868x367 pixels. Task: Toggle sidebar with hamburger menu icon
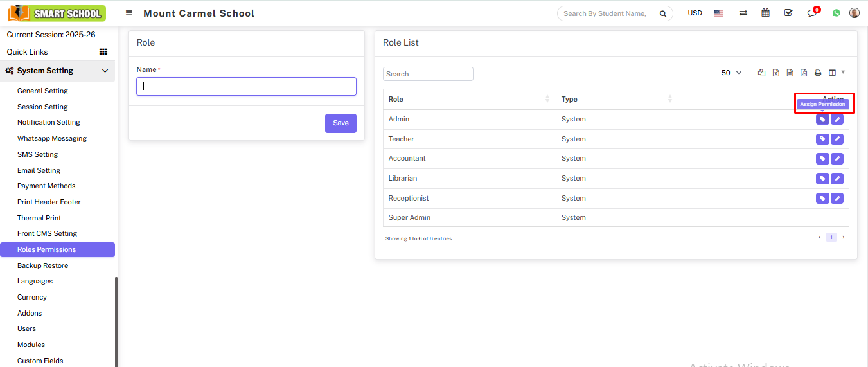pyautogui.click(x=129, y=13)
